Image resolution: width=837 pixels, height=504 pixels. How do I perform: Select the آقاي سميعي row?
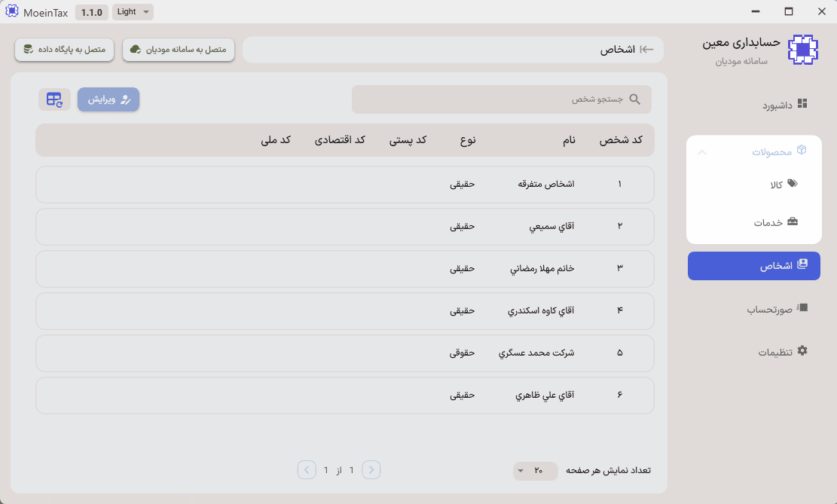(345, 226)
